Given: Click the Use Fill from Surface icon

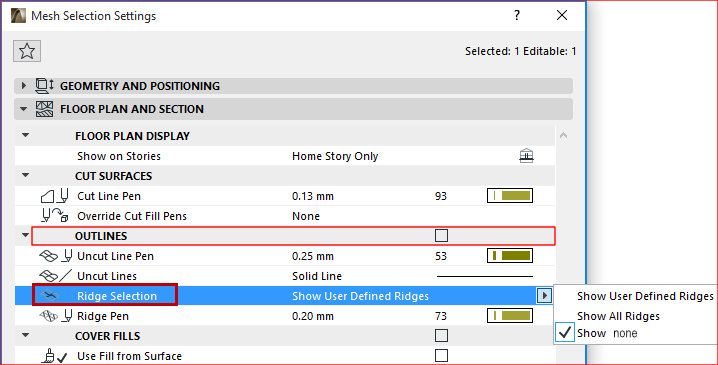Looking at the screenshot, I should coord(54,356).
